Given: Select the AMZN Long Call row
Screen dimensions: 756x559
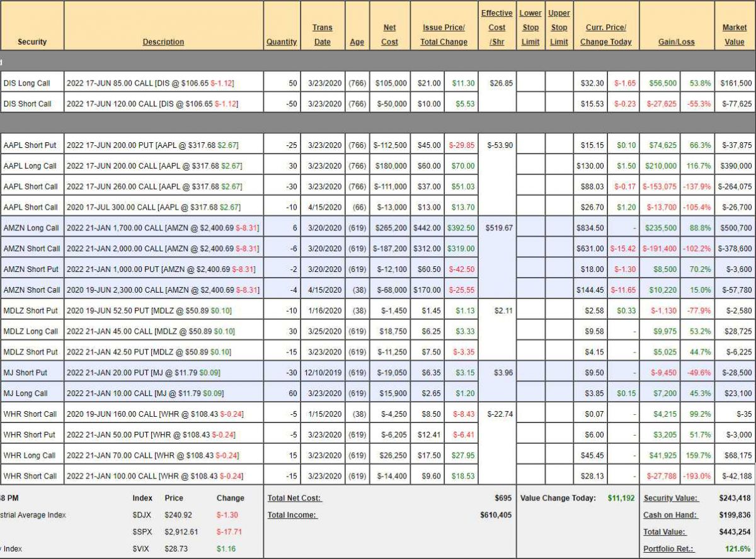Looking at the screenshot, I should (31, 228).
